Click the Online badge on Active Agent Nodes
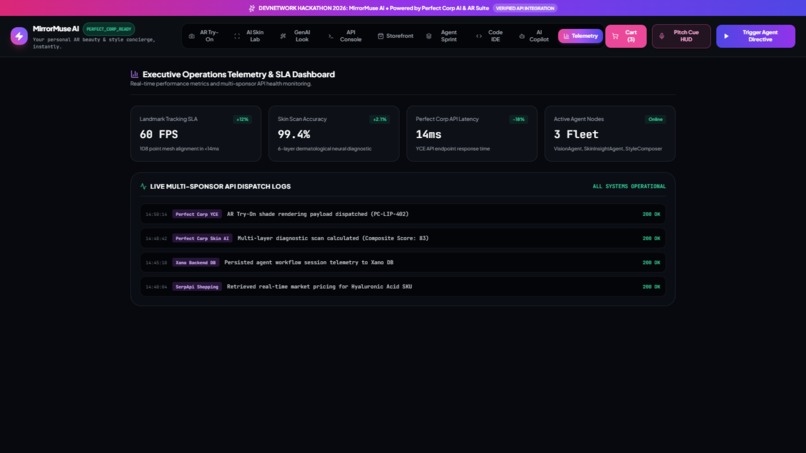Screen dimensions: 806x453 coord(655,119)
